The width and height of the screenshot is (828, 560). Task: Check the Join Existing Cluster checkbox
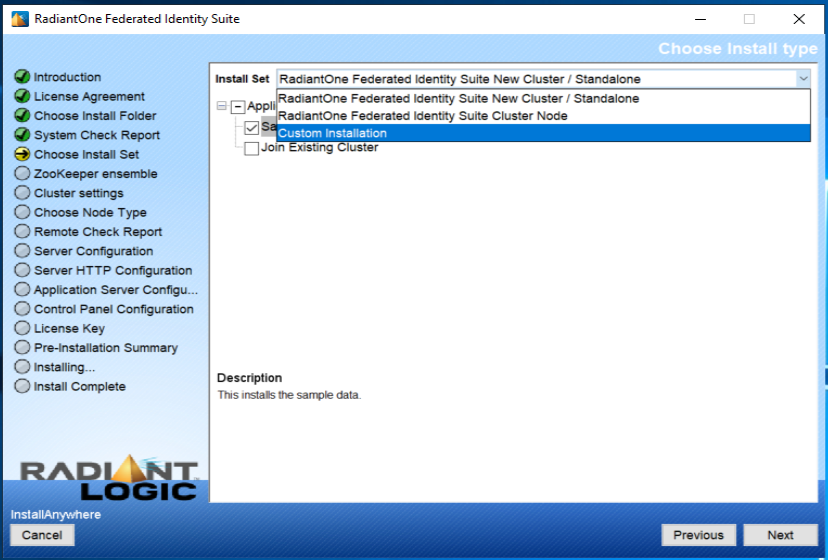252,148
